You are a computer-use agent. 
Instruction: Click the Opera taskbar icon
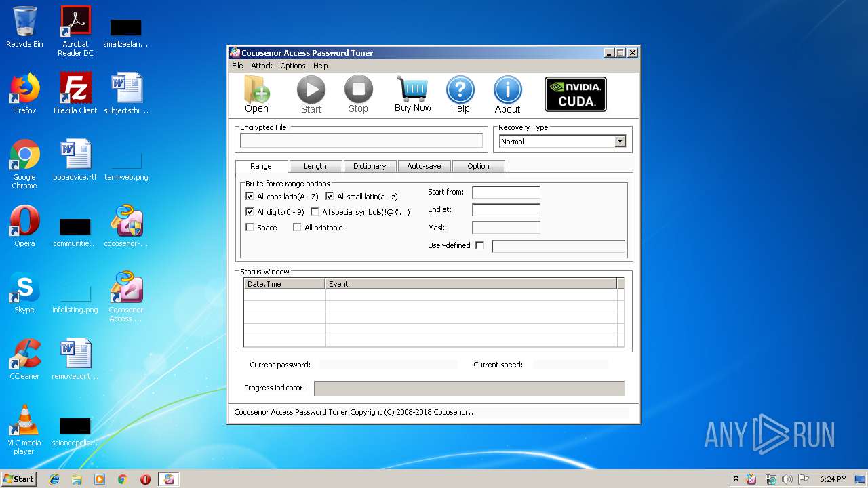(x=145, y=479)
